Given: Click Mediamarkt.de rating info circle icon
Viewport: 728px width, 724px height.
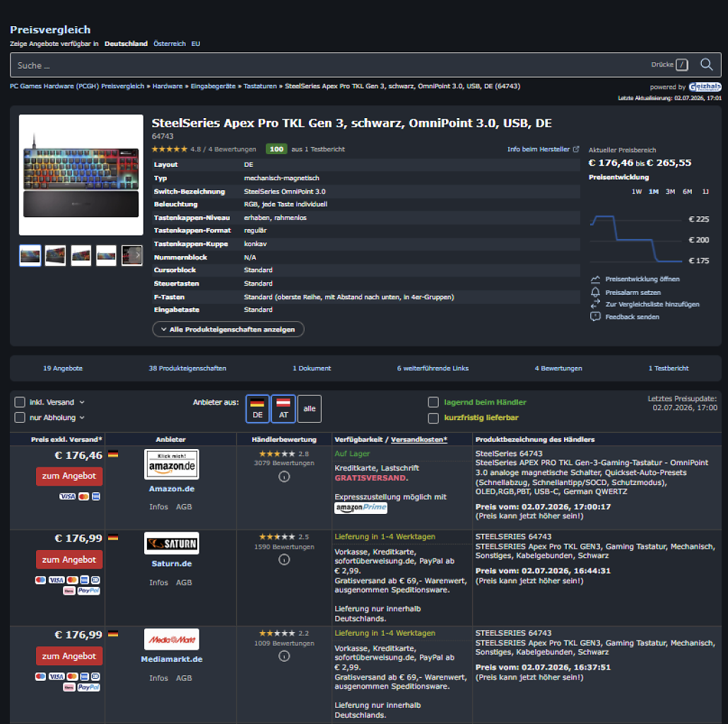Looking at the screenshot, I should pos(284,656).
